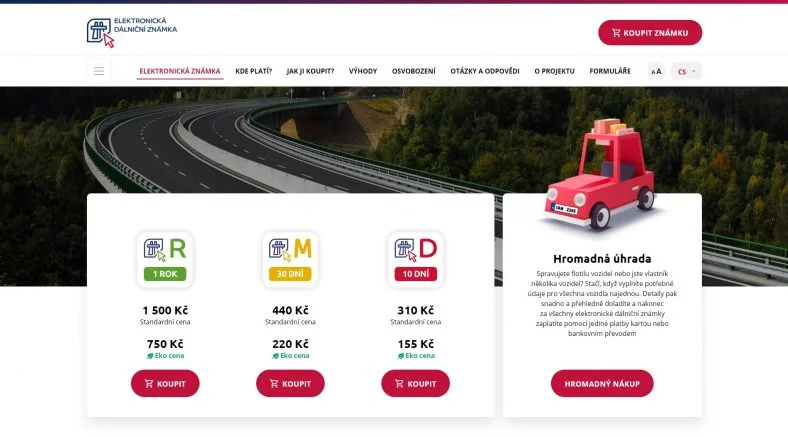Viewport: 788px width, 437px height.
Task: Click the Elektronická dálniční známka logo
Action: coord(132,32)
